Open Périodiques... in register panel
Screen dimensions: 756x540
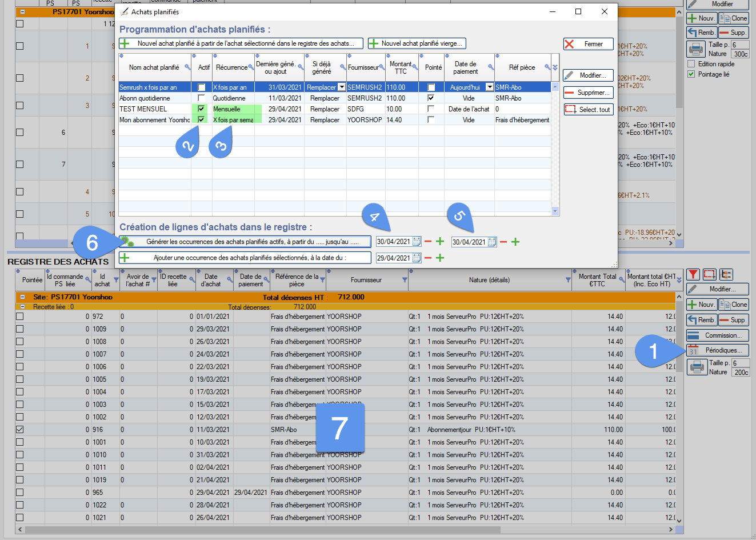(x=717, y=350)
